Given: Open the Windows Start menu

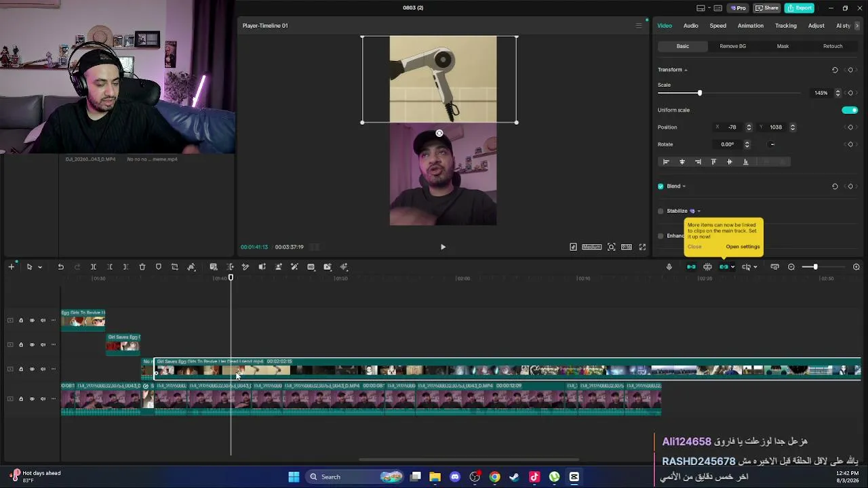Looking at the screenshot, I should pos(294,477).
